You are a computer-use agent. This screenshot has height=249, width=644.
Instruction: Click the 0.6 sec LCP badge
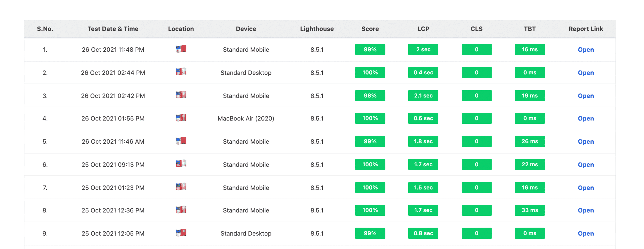coord(423,118)
